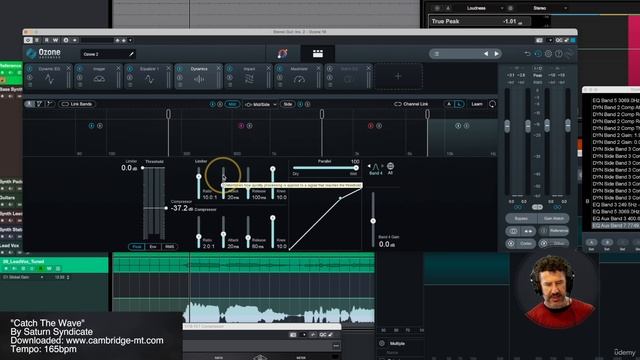This screenshot has width=640, height=360.
Task: Open the Master Assistant icon in Ozone
Action: [282, 53]
